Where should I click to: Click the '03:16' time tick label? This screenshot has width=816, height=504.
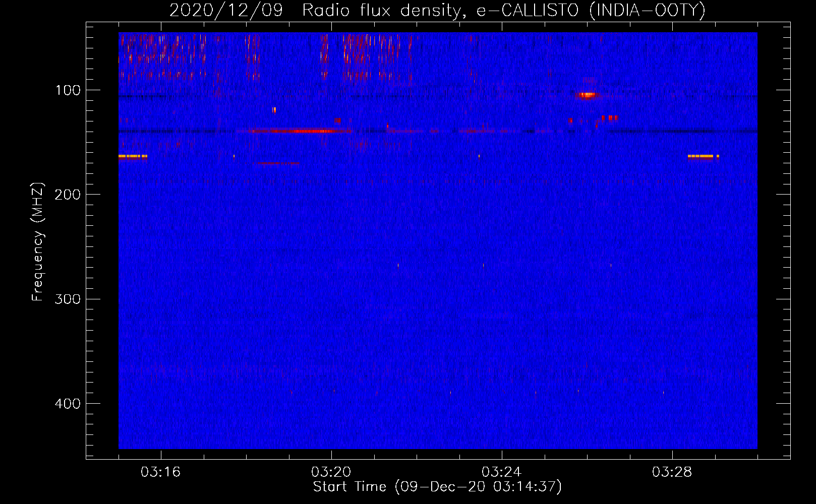point(160,472)
